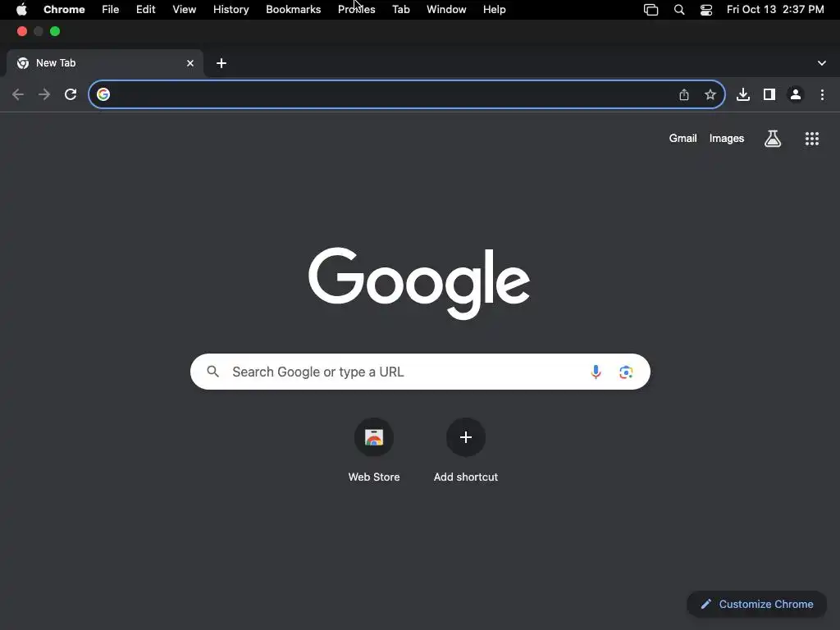
Task: Open the Bookmarks menu
Action: [294, 10]
